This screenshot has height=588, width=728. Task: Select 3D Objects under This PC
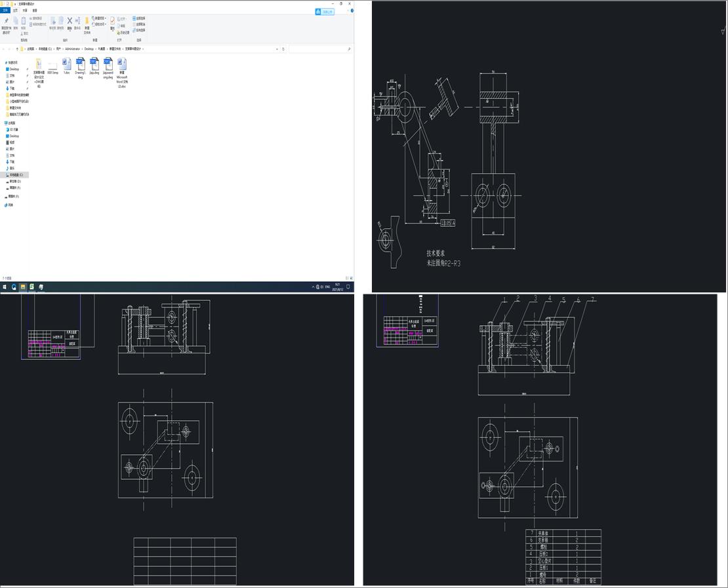12,130
